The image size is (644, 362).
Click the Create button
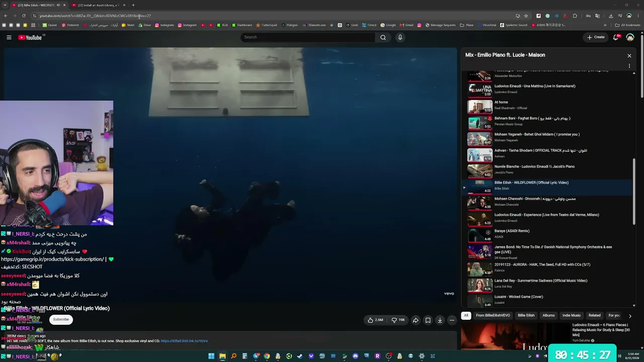click(596, 37)
